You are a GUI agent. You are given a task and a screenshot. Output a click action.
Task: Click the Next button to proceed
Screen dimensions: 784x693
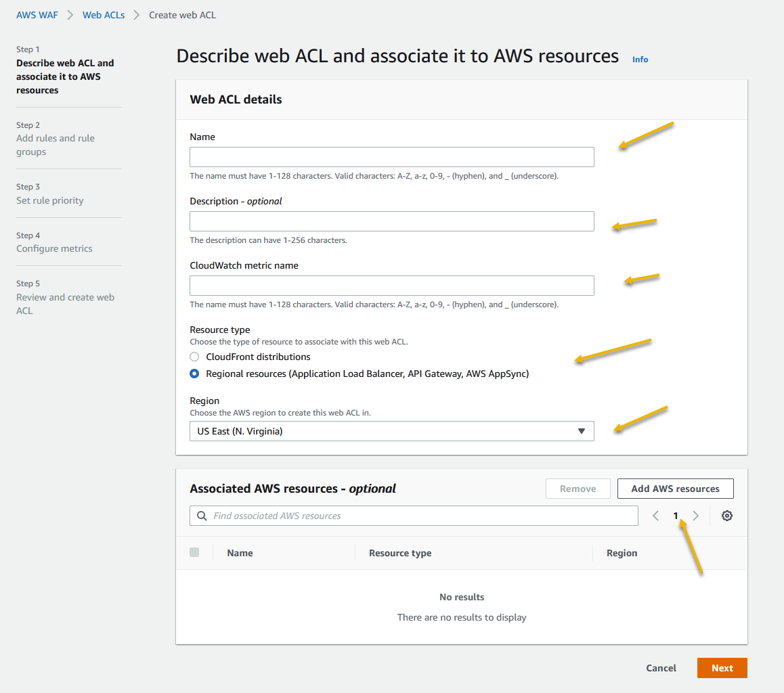[x=722, y=667]
